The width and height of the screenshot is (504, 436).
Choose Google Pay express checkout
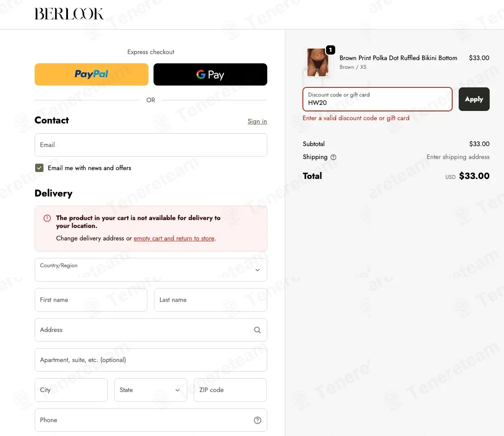click(210, 74)
